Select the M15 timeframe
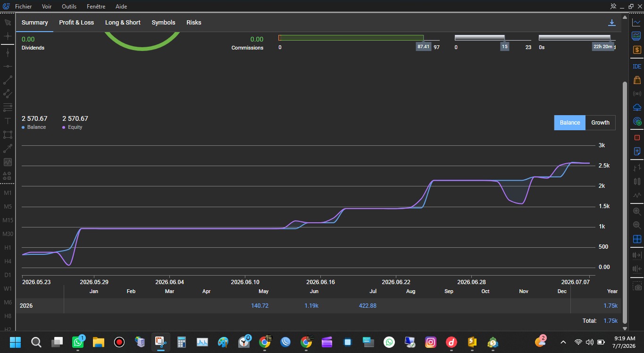Screen dimensions: 644x353 (8, 220)
